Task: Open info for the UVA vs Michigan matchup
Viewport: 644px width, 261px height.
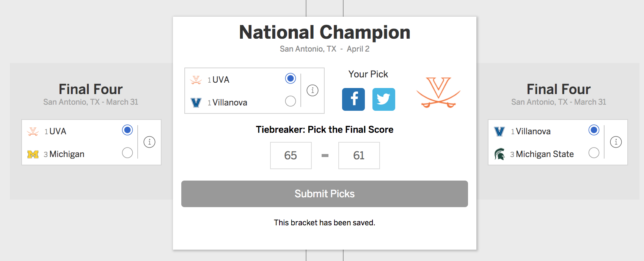Action: pyautogui.click(x=149, y=142)
